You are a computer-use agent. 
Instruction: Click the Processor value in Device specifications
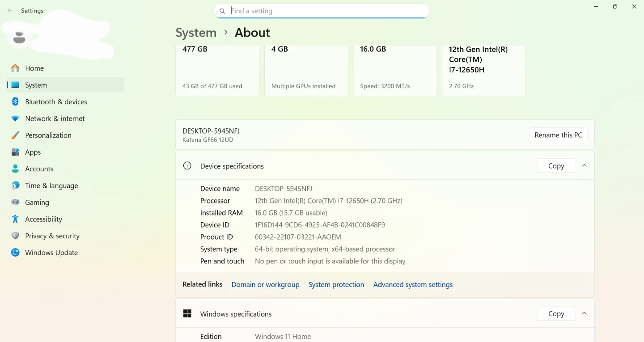tap(329, 201)
